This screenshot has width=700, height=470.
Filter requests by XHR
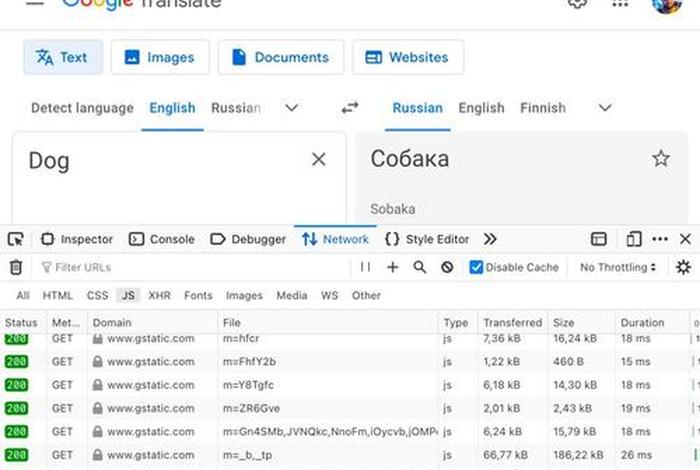click(159, 295)
